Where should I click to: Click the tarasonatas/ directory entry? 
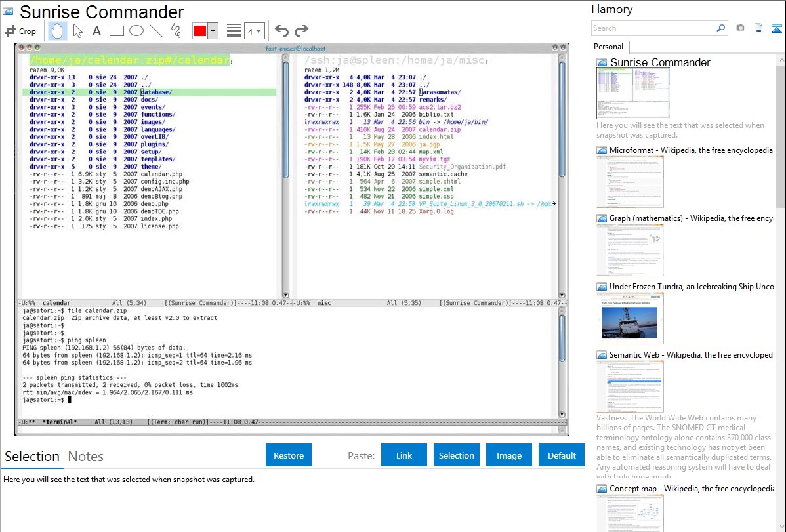(x=440, y=92)
